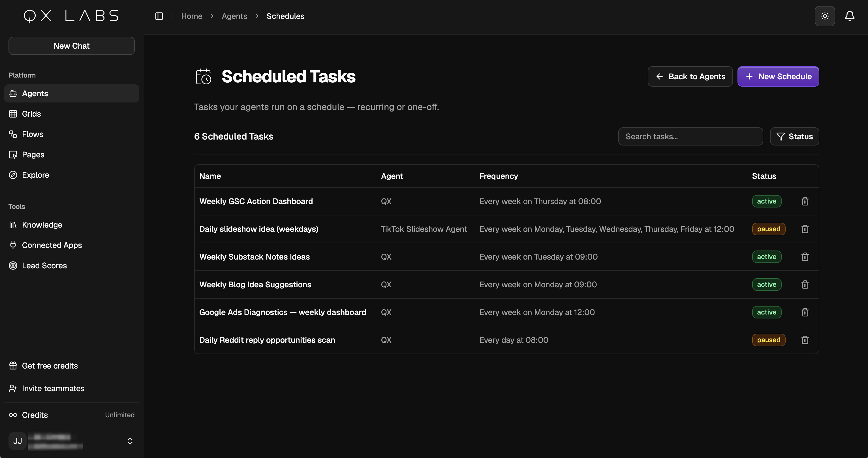This screenshot has height=458, width=868.
Task: Delete Daily Reddit reply opportunities scan
Action: click(x=805, y=340)
